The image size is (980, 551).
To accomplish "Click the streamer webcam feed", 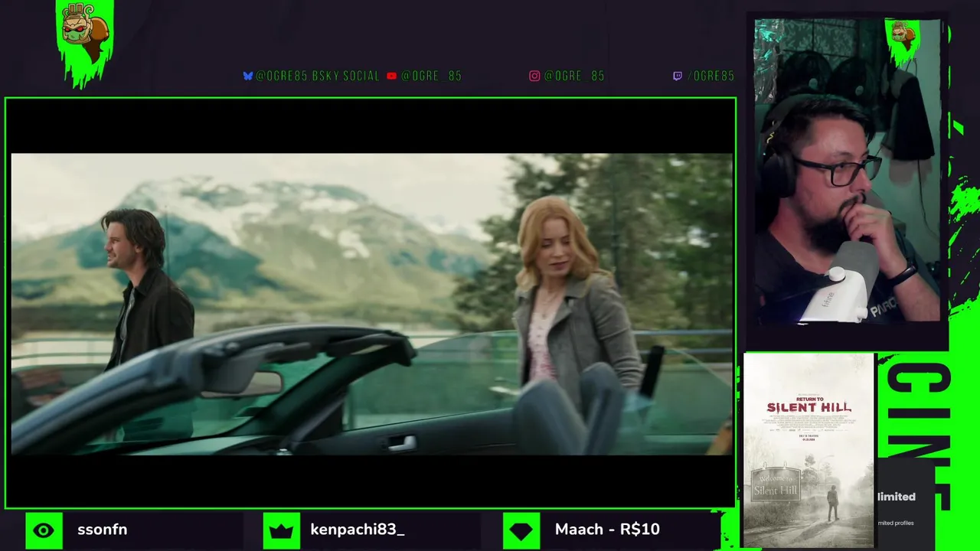I will pyautogui.click(x=847, y=171).
